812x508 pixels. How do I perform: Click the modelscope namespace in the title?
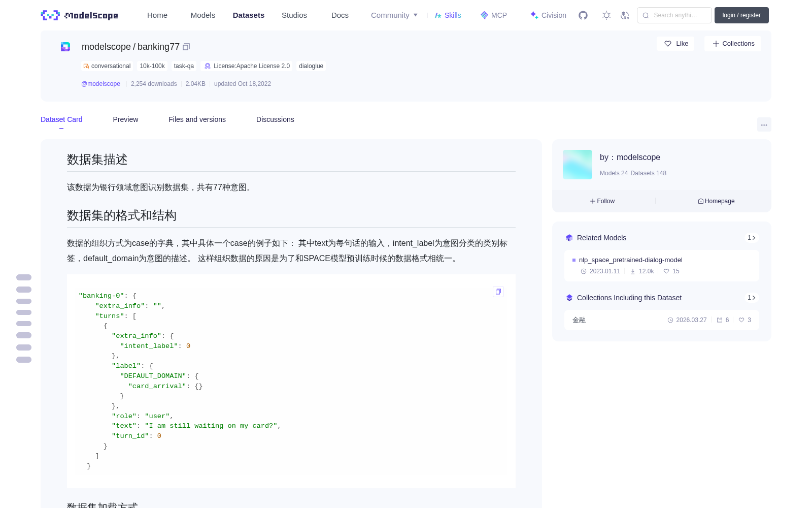106,47
